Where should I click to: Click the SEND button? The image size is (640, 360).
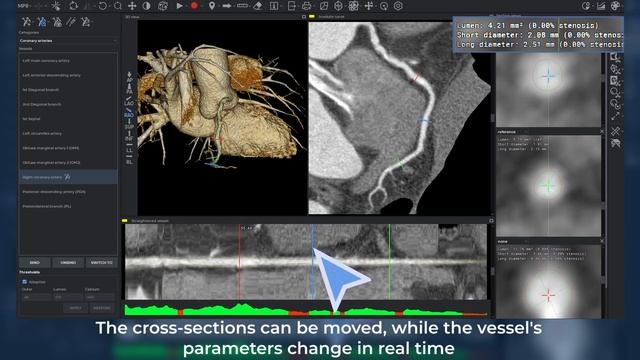(35, 262)
